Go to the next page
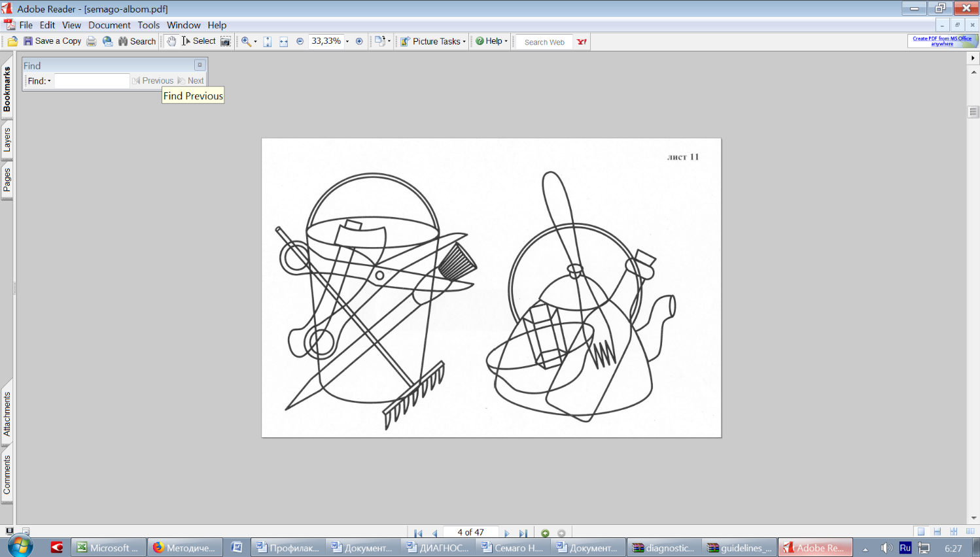This screenshot has width=980, height=557. click(507, 533)
